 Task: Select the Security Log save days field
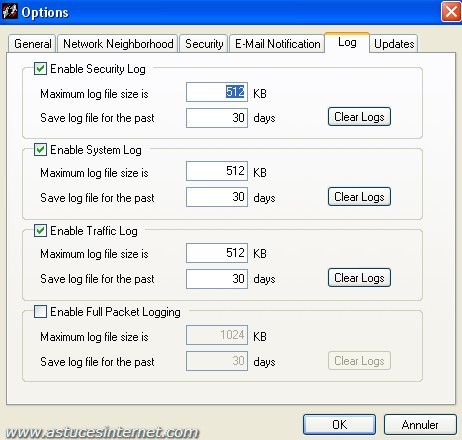[x=217, y=118]
